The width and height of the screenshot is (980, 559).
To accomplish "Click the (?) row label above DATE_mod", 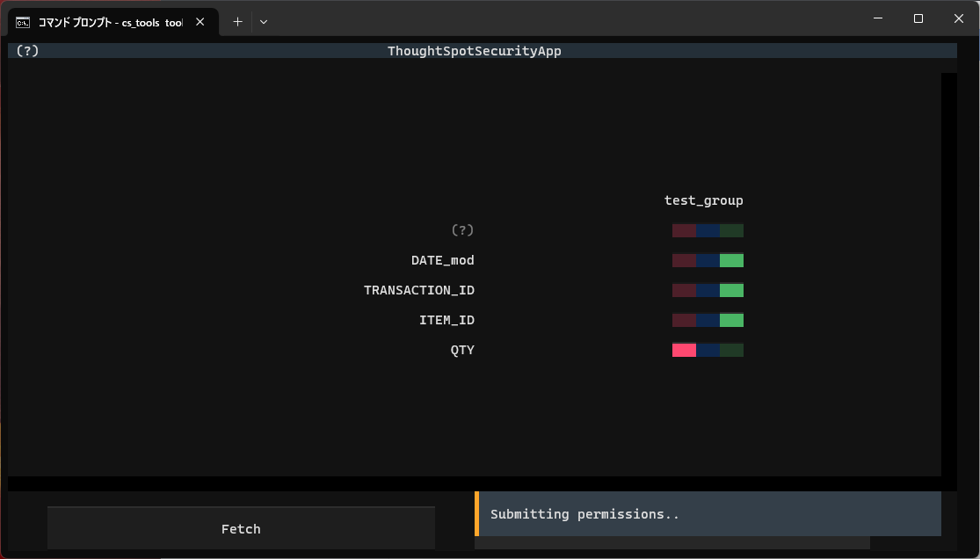I will click(462, 230).
